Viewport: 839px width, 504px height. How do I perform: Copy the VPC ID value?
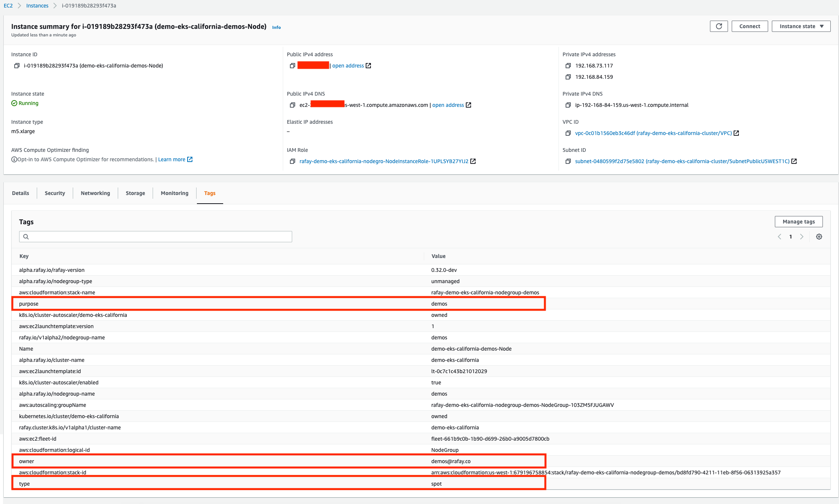coord(568,133)
